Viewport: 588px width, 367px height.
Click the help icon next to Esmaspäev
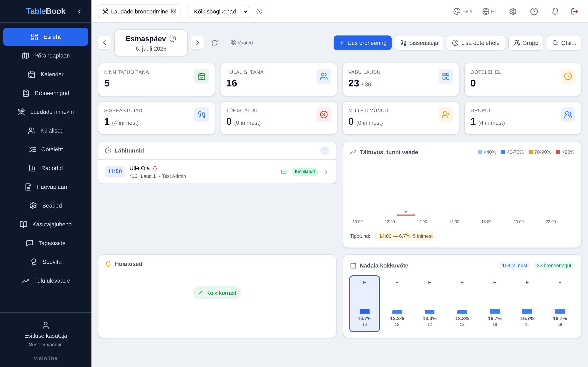(x=173, y=39)
